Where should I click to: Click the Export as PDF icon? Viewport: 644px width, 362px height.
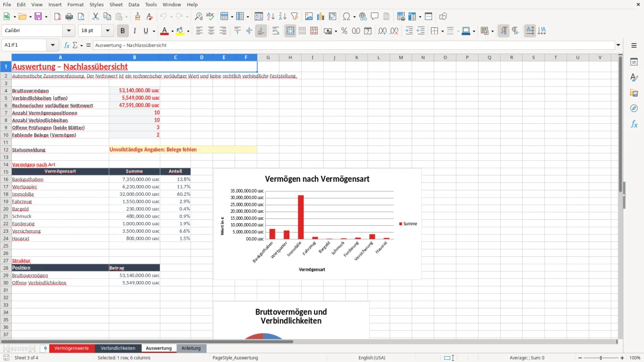click(x=57, y=17)
